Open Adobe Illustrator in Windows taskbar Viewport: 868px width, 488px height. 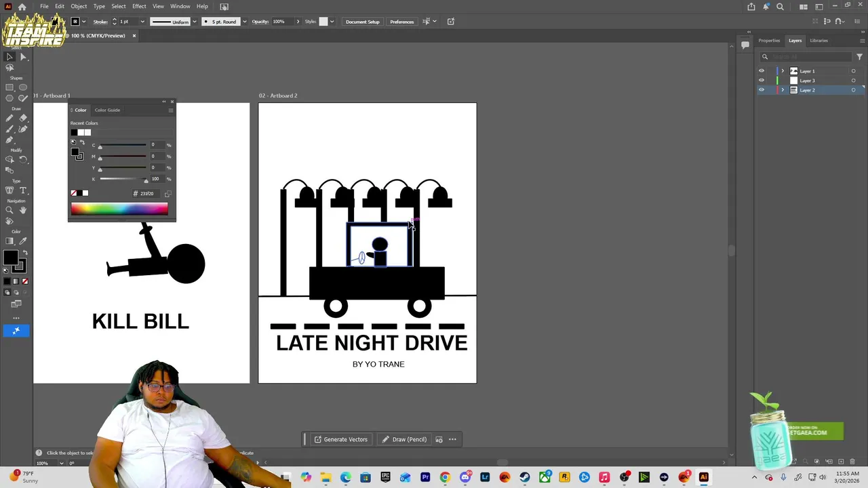pos(703,478)
